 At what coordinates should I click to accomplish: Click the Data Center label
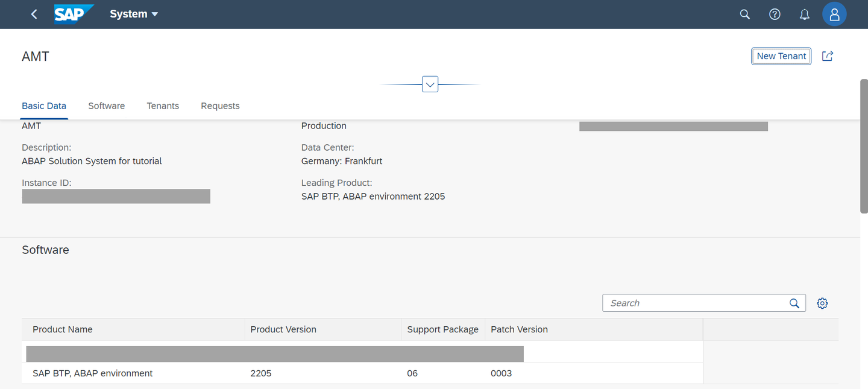click(327, 147)
